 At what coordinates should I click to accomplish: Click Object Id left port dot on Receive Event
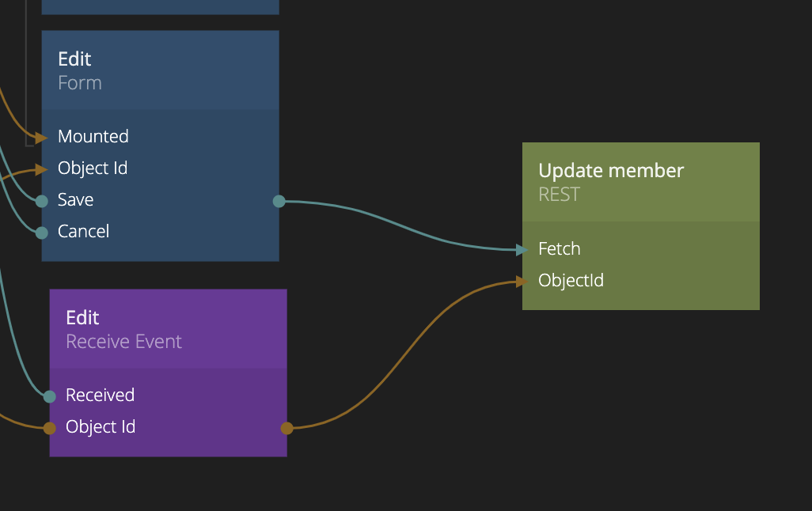50,428
